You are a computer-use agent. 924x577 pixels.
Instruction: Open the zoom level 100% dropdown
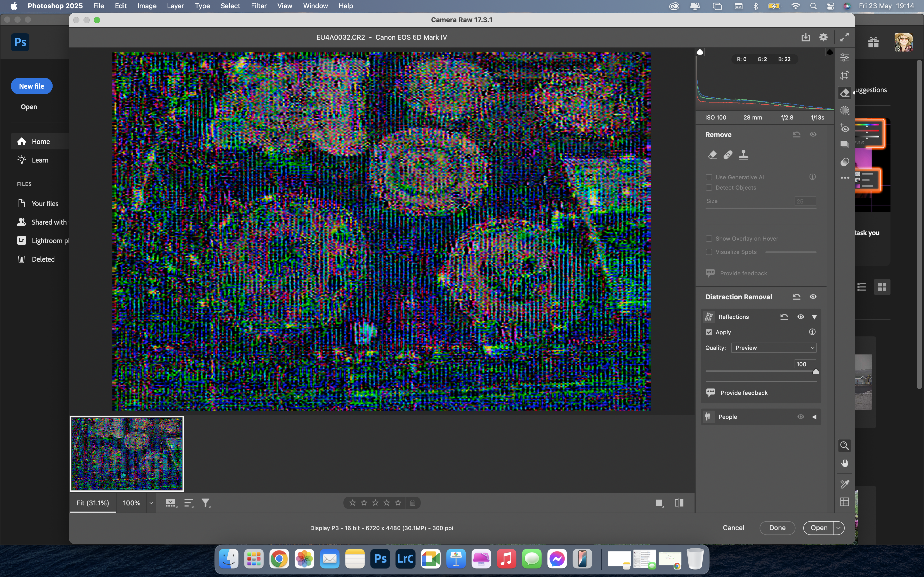(151, 503)
